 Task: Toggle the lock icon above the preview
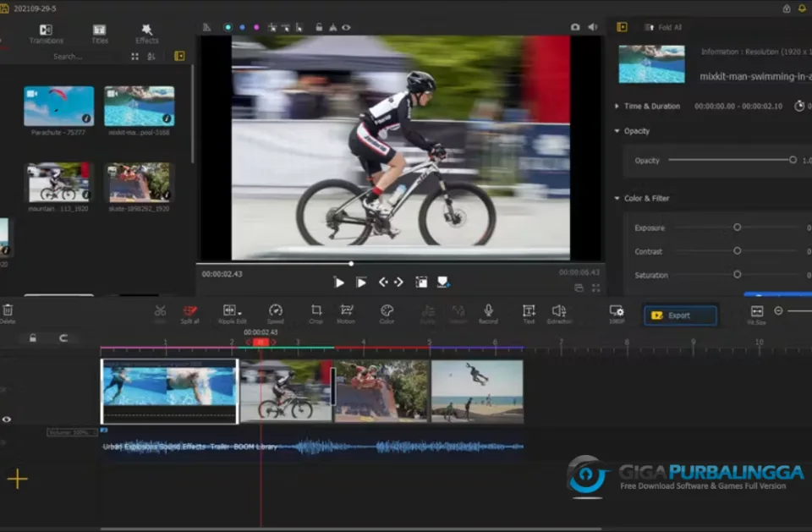click(319, 27)
